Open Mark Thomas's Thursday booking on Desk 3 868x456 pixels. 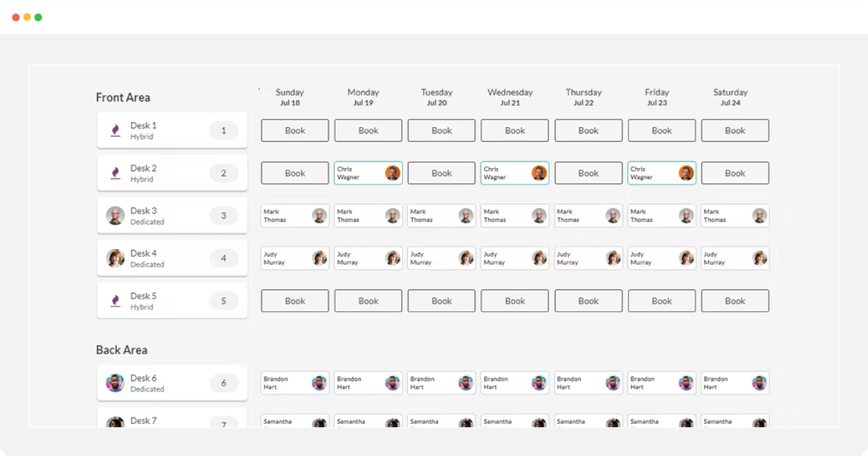pos(579,216)
